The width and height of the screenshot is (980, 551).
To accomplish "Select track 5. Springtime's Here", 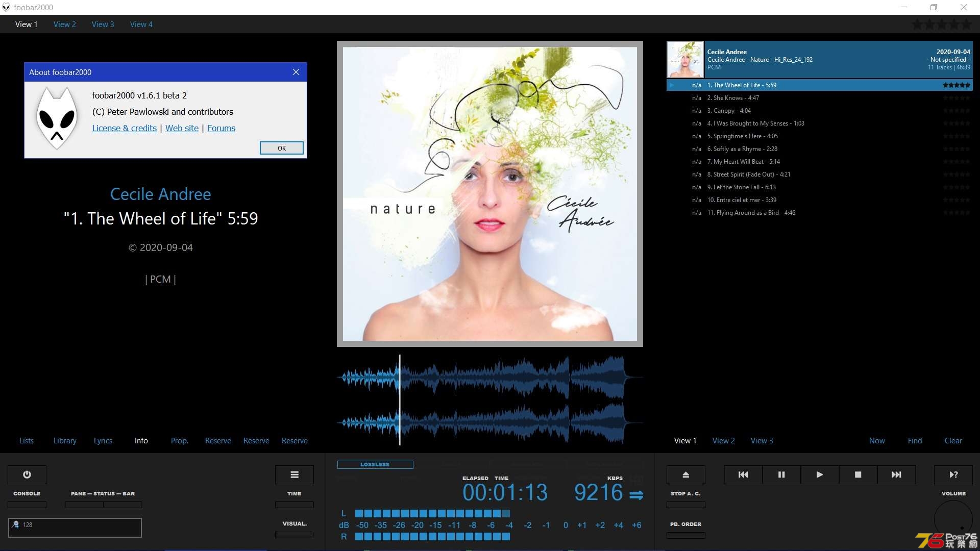I will coord(820,136).
